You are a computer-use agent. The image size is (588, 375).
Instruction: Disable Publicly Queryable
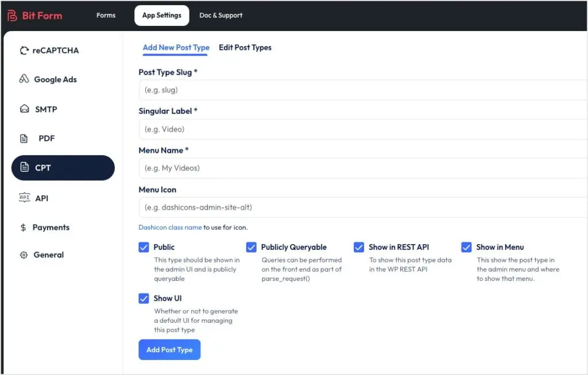(251, 247)
